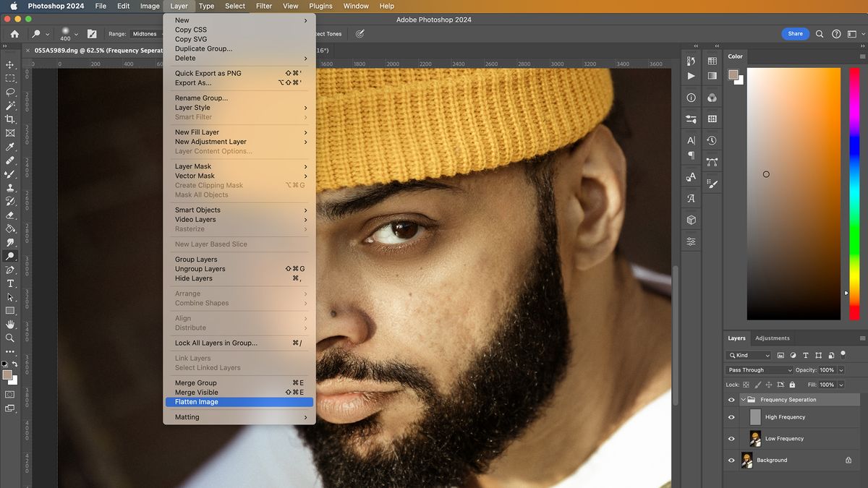The image size is (868, 488).
Task: Switch to the Adjustments tab
Action: point(773,338)
